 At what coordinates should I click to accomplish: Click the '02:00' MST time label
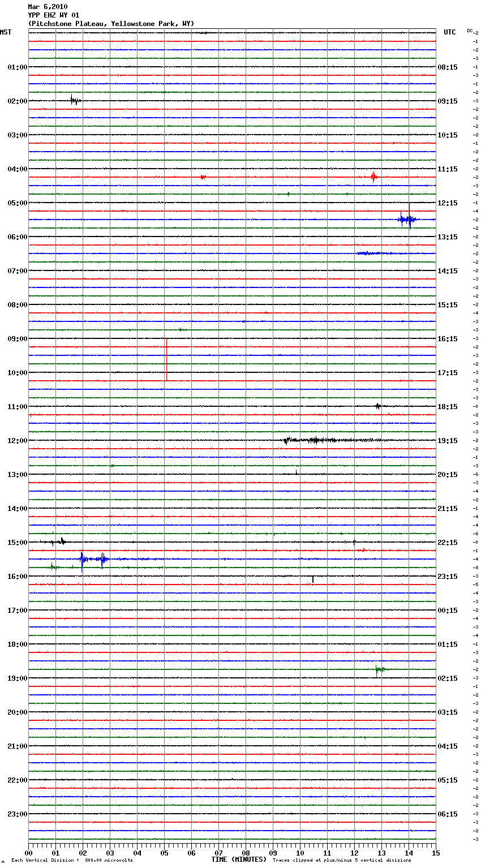point(18,101)
